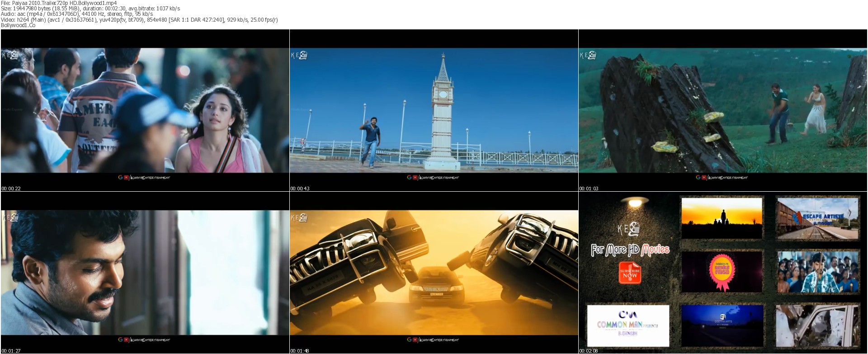Open the smashed car window thumbnail
Screen dimensions: 868x354
pos(818,326)
